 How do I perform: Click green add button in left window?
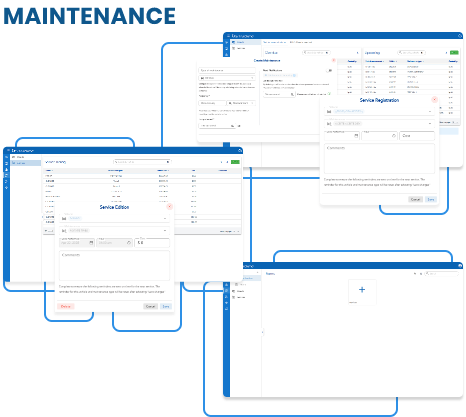point(235,162)
